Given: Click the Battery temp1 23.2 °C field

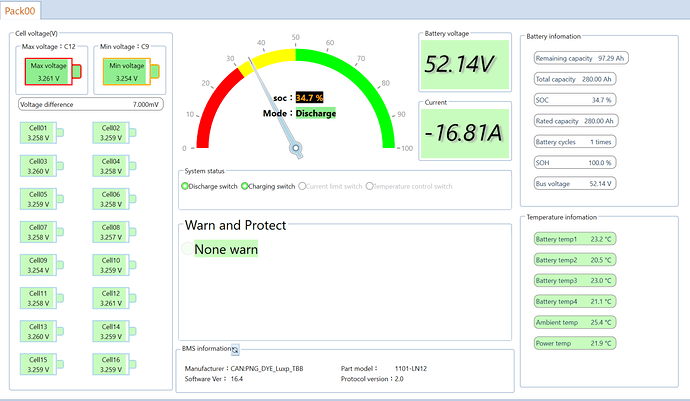Looking at the screenshot, I should 575,239.
